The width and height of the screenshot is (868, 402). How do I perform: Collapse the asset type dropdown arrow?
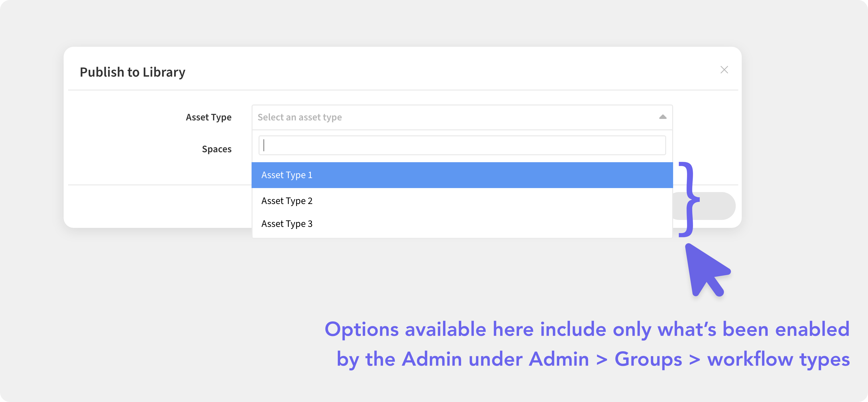pos(662,117)
